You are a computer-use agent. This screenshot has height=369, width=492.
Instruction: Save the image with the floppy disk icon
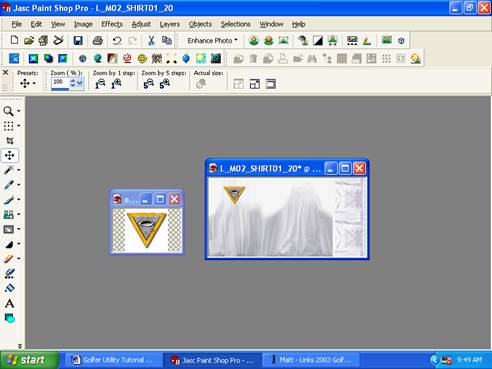pyautogui.click(x=78, y=41)
